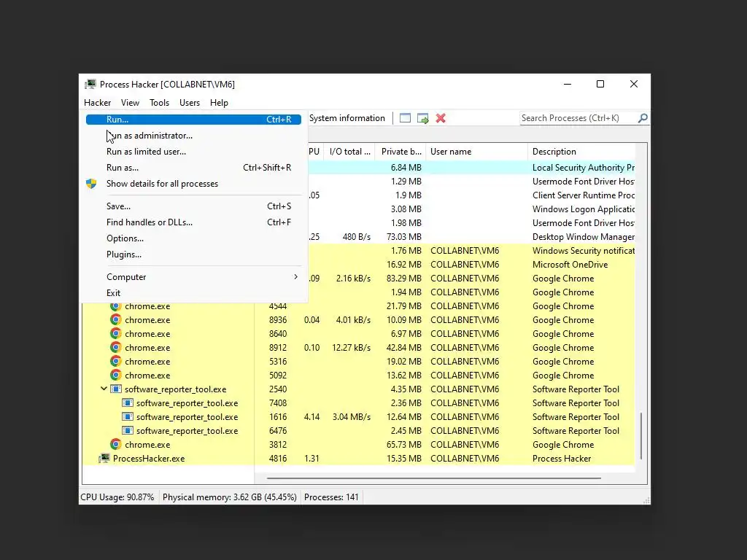Click the window finder icon in toolbar
This screenshot has width=747, height=560.
coord(405,118)
